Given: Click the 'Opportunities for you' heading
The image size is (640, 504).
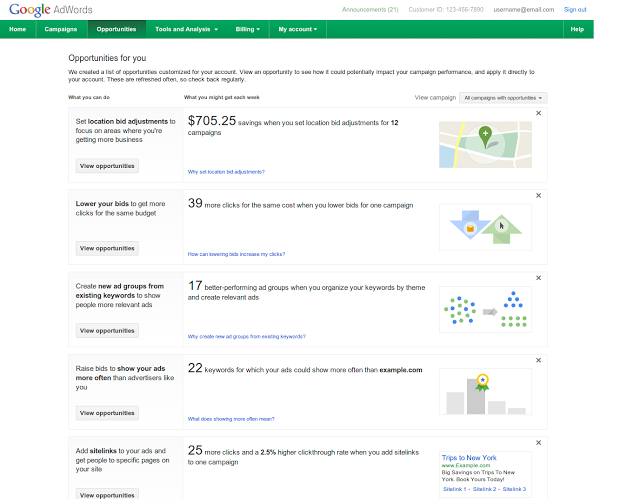Looking at the screenshot, I should coord(107,58).
